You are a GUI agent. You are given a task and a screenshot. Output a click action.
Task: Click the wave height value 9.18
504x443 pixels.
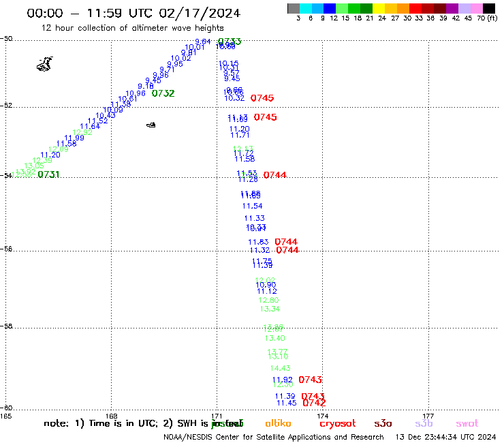[x=146, y=86]
